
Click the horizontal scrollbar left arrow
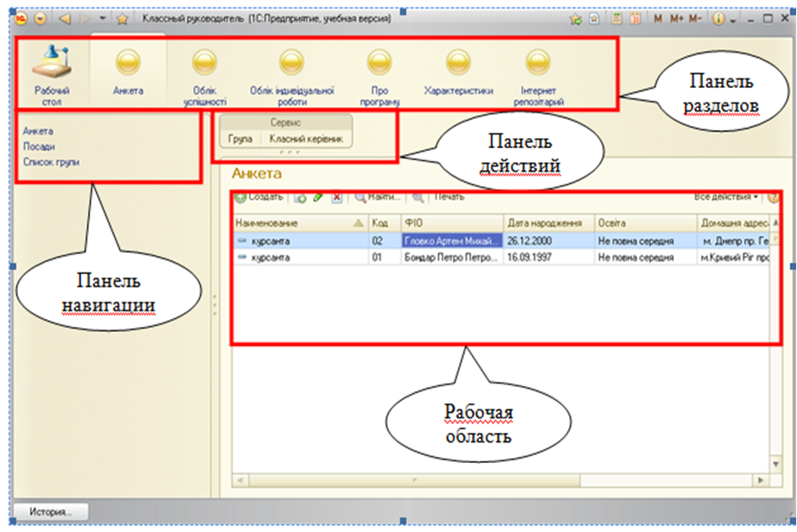[x=241, y=479]
